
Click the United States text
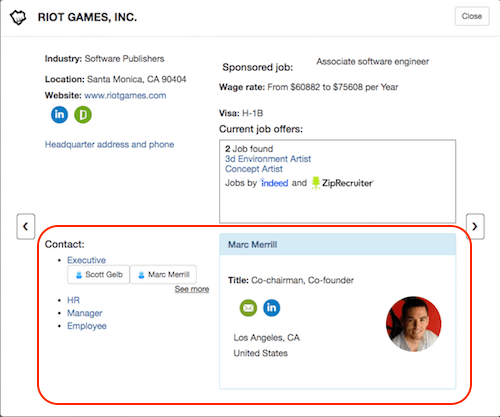point(261,353)
